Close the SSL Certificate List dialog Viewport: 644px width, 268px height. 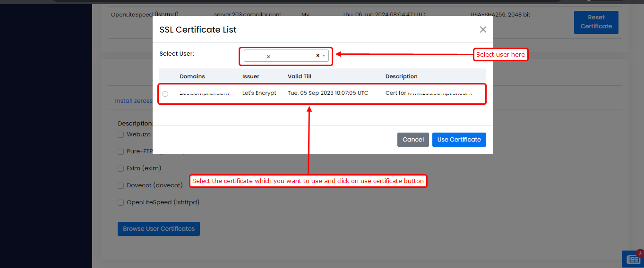click(x=483, y=30)
